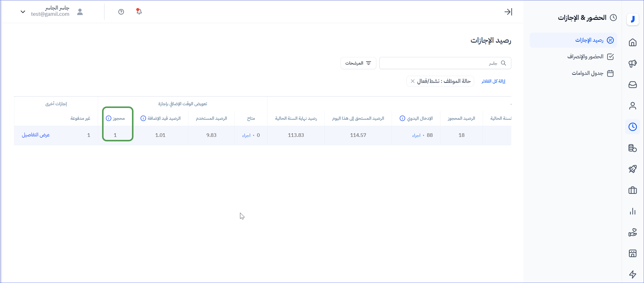Click the payroll coins stack icon
The height and width of the screenshot is (283, 644).
pos(632,148)
